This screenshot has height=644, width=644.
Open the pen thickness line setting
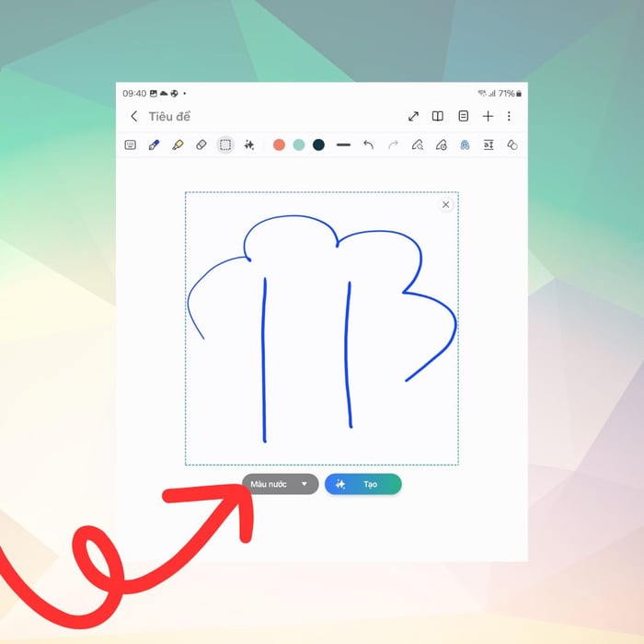point(343,144)
